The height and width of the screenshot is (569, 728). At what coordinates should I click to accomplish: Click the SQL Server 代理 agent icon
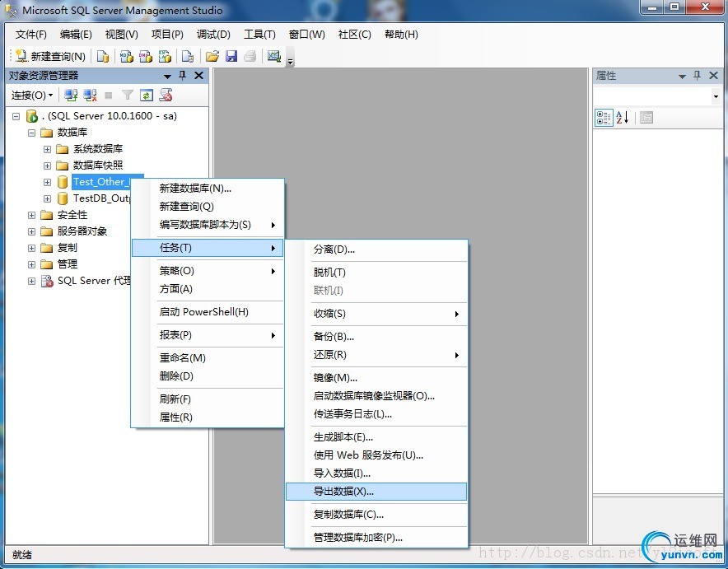click(x=47, y=282)
